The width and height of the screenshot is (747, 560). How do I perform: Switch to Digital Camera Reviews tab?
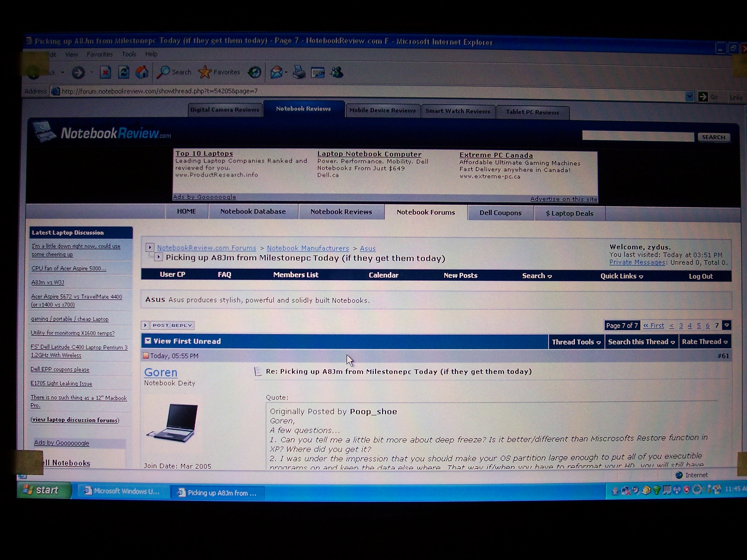pos(225,110)
